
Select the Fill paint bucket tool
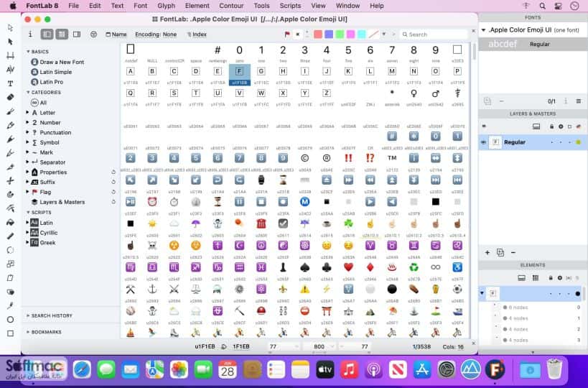click(10, 222)
